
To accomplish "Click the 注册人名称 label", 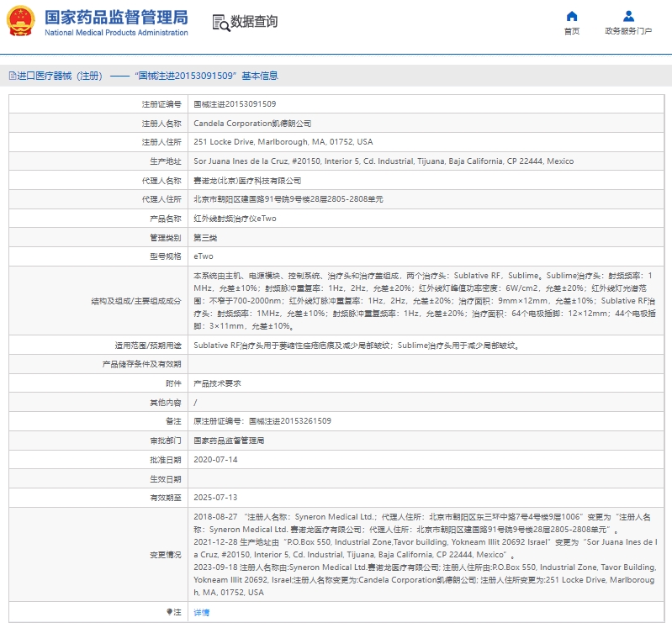I will coord(161,124).
